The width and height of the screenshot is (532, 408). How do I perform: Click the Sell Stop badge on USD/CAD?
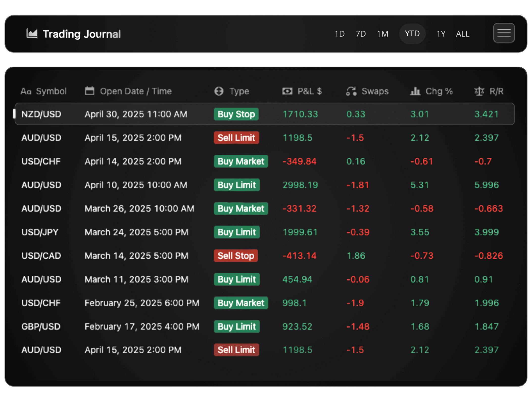tap(236, 256)
